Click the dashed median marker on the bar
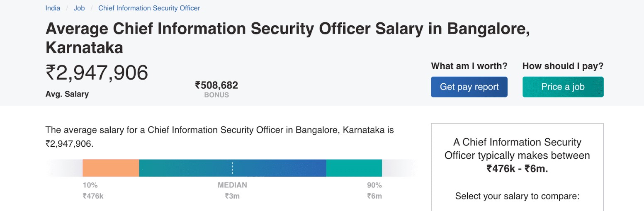Image resolution: width=644 pixels, height=211 pixels. point(232,168)
